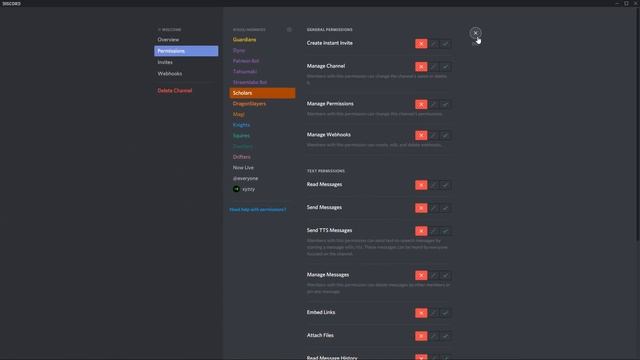This screenshot has height=360, width=640.
Task: Click the slash icon for Send Messages
Action: pyautogui.click(x=433, y=208)
